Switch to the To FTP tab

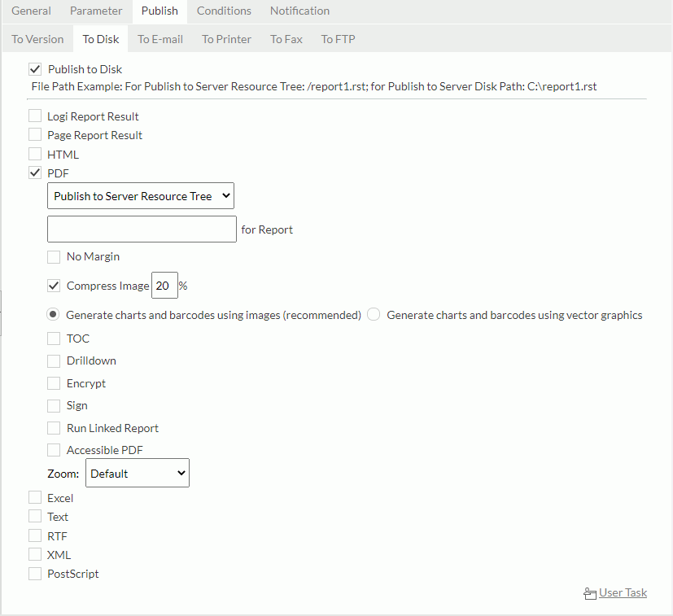pos(337,38)
